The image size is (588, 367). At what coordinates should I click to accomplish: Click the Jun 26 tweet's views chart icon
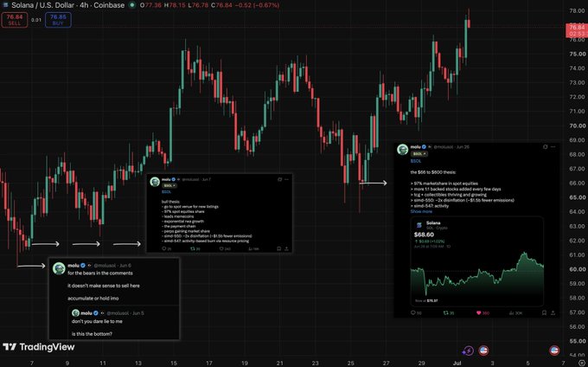511,312
